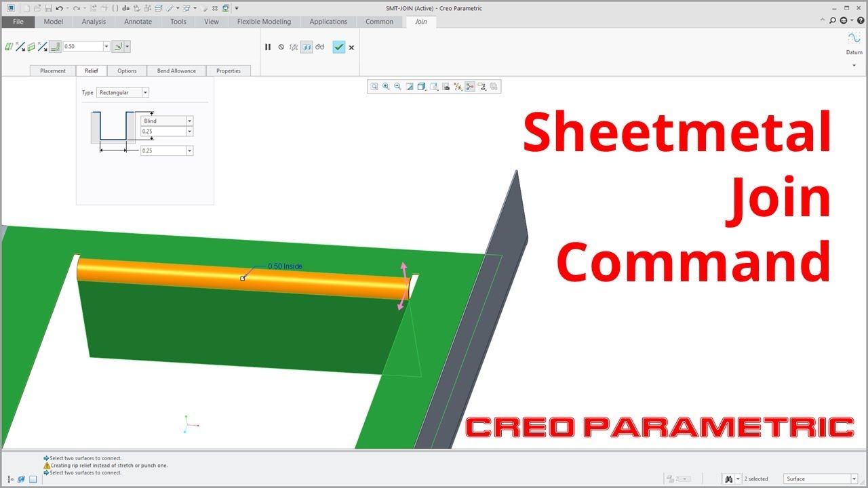The width and height of the screenshot is (868, 488).
Task: Click the No Preview circle icon
Action: click(x=281, y=47)
